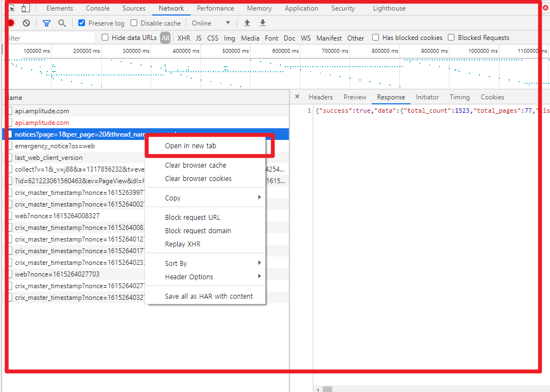This screenshot has width=550, height=392.
Task: Expand the Copy submenu
Action: 205,198
